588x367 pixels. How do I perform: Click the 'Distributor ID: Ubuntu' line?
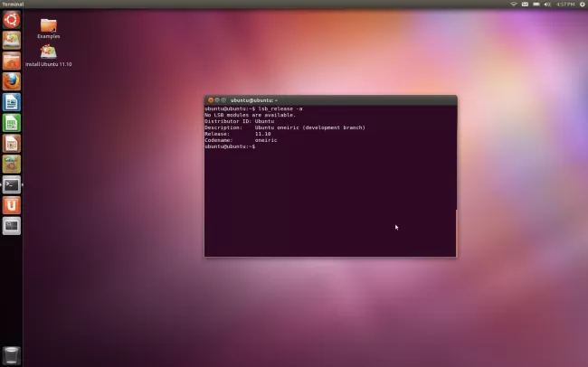point(239,121)
